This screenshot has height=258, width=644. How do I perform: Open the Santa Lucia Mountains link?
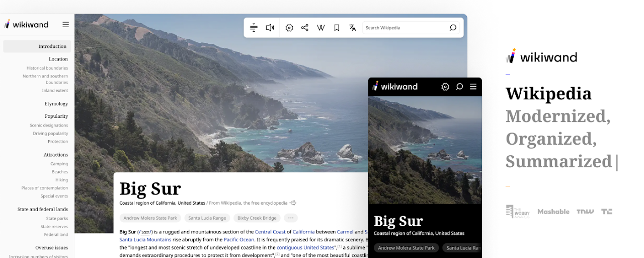[x=145, y=240]
